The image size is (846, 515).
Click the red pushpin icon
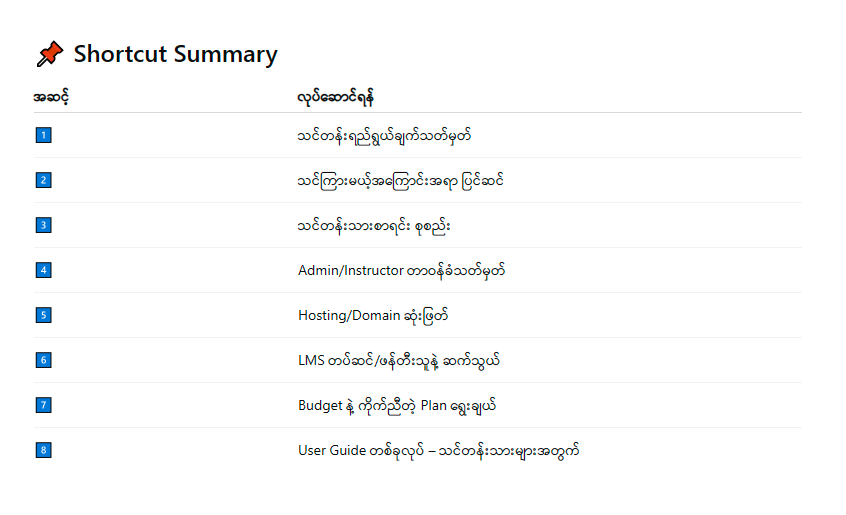point(50,54)
